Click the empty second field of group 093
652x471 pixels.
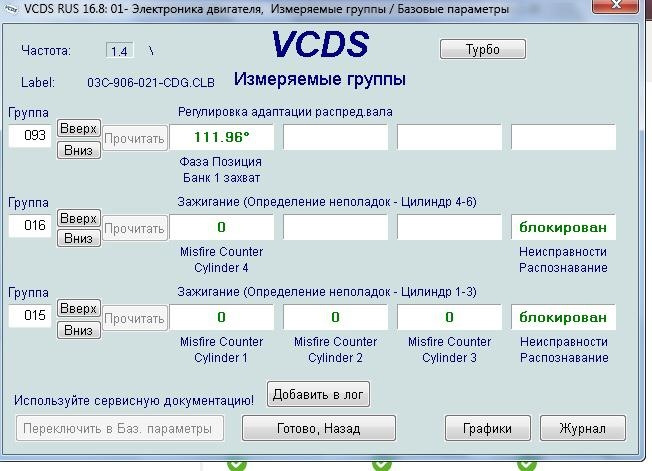tap(336, 137)
